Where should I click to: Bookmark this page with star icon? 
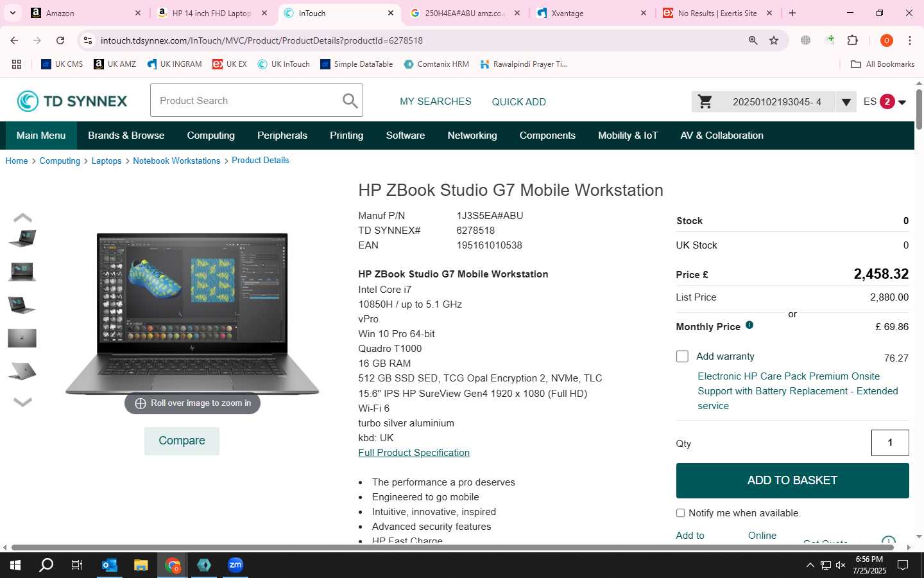[774, 40]
